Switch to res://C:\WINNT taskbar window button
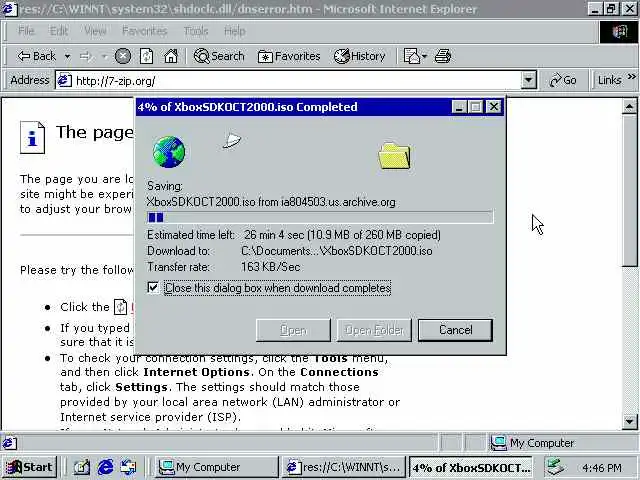The width and height of the screenshot is (640, 480). coord(344,467)
